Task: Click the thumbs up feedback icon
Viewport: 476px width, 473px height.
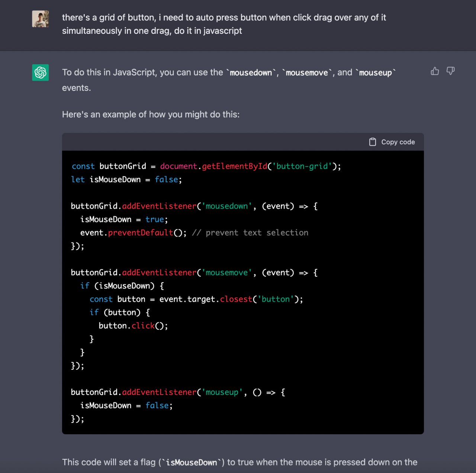Action: click(435, 71)
